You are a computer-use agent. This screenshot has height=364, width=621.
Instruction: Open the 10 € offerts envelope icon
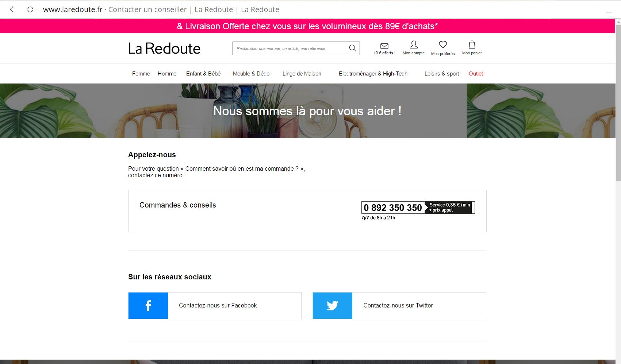tap(384, 46)
